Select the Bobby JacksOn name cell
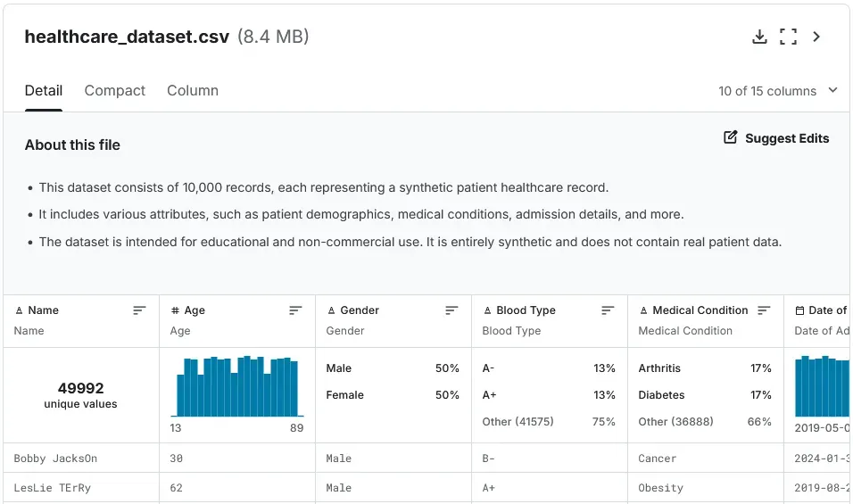 [55, 459]
